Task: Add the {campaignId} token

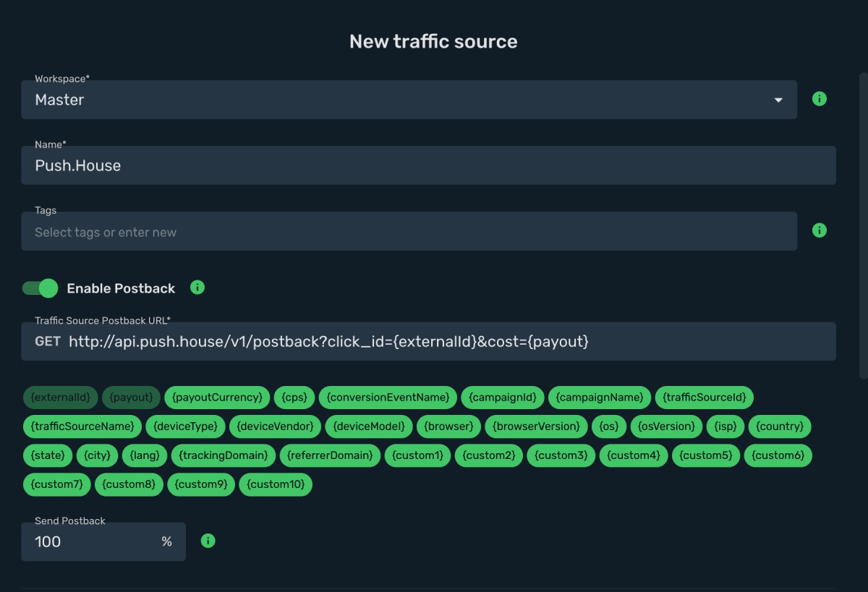Action: coord(503,398)
